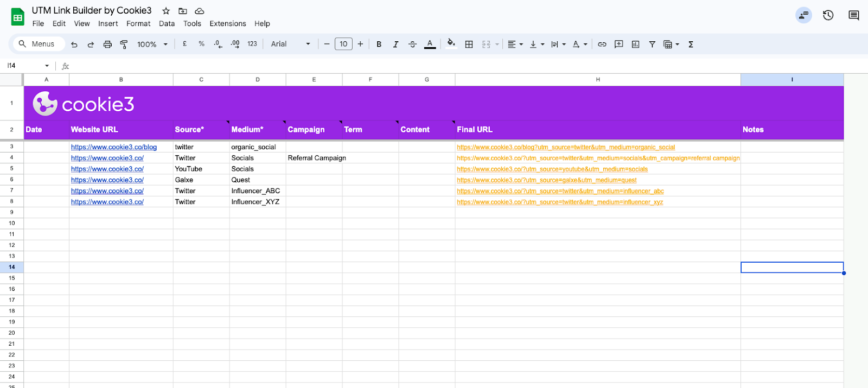This screenshot has height=388, width=868.
Task: Open the text color picker
Action: (x=430, y=44)
